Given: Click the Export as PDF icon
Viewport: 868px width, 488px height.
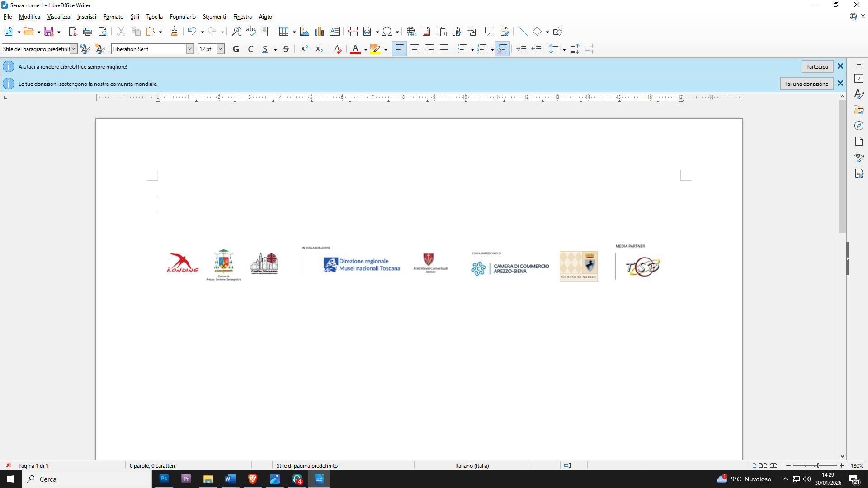Looking at the screenshot, I should click(73, 31).
